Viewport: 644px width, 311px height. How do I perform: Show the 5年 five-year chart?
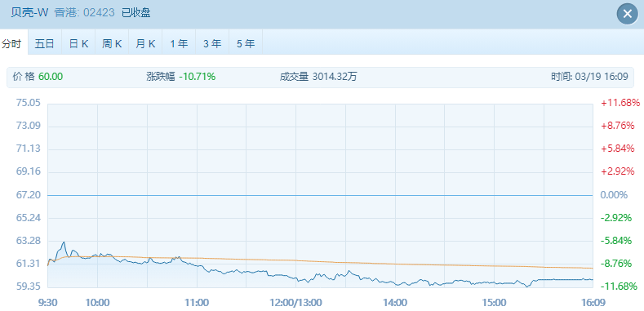pyautogui.click(x=246, y=44)
